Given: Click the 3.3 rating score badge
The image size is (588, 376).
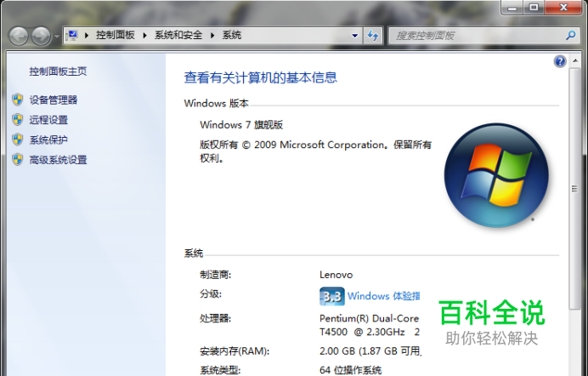Looking at the screenshot, I should pyautogui.click(x=332, y=296).
